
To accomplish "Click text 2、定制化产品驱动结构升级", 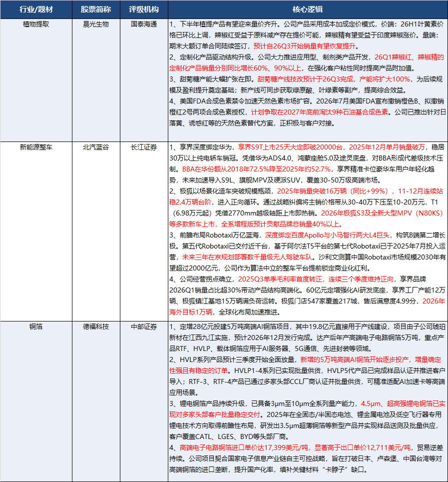I will [x=211, y=57].
